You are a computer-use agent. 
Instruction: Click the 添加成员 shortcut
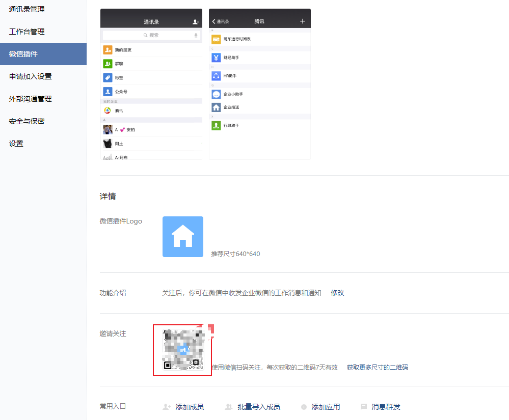pos(190,407)
